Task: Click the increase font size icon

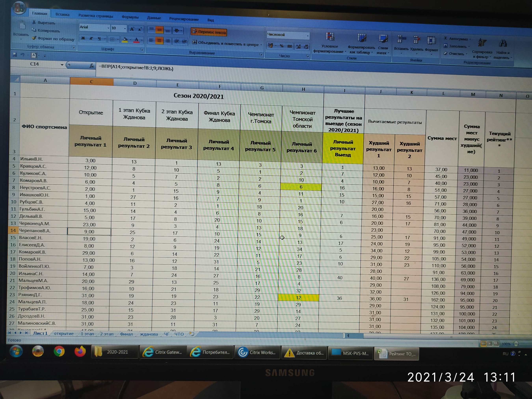Action: [x=132, y=29]
